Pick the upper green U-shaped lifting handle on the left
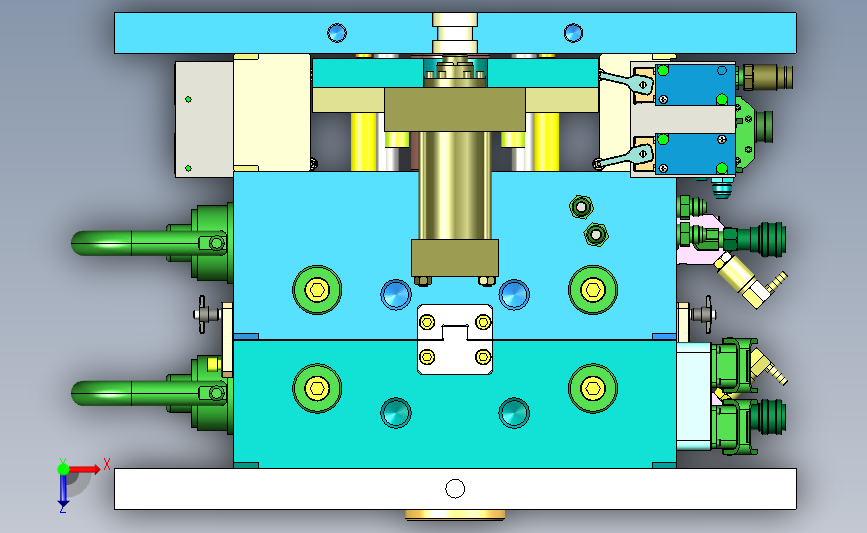 [149, 243]
